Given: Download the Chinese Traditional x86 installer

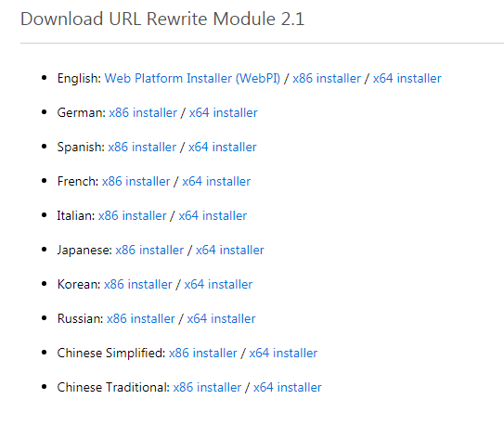Looking at the screenshot, I should (x=207, y=388).
